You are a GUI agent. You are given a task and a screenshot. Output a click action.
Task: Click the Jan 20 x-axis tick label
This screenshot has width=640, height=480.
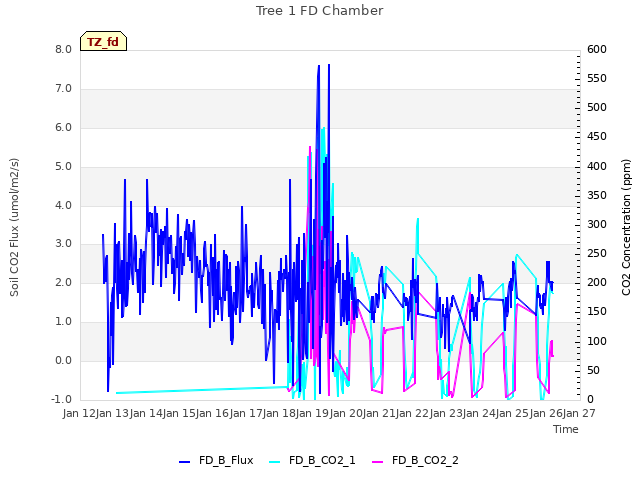coord(346,413)
